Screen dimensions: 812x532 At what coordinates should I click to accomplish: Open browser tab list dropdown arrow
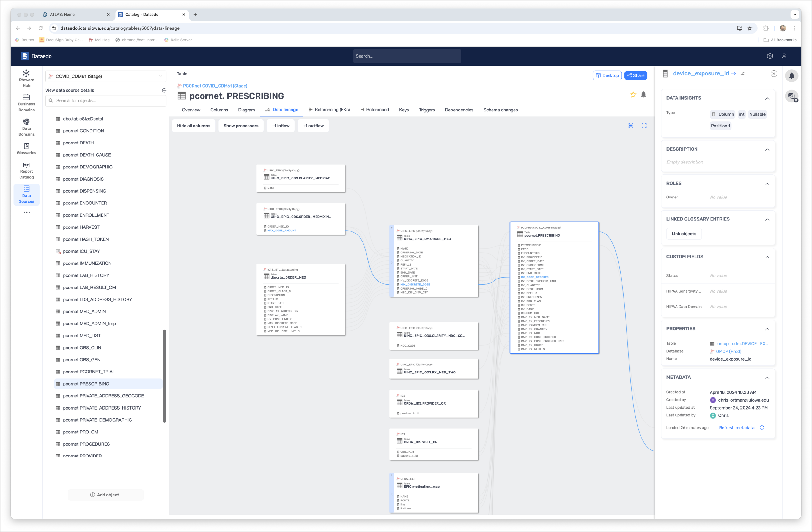pyautogui.click(x=795, y=14)
